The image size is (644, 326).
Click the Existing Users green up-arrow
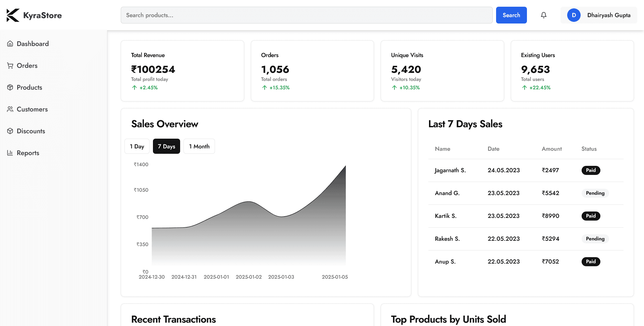[x=525, y=88]
